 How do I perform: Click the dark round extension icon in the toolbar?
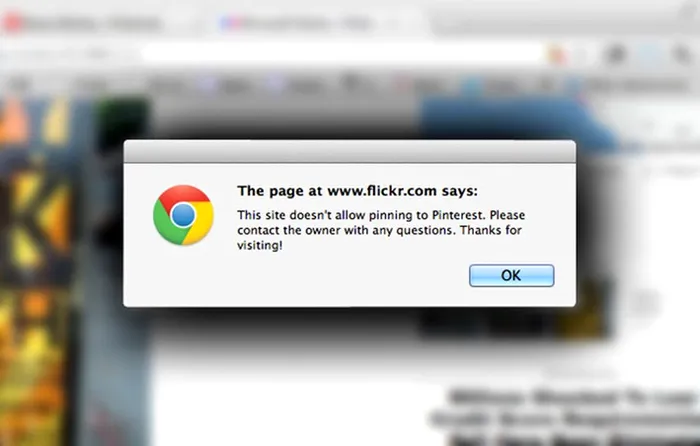click(615, 54)
